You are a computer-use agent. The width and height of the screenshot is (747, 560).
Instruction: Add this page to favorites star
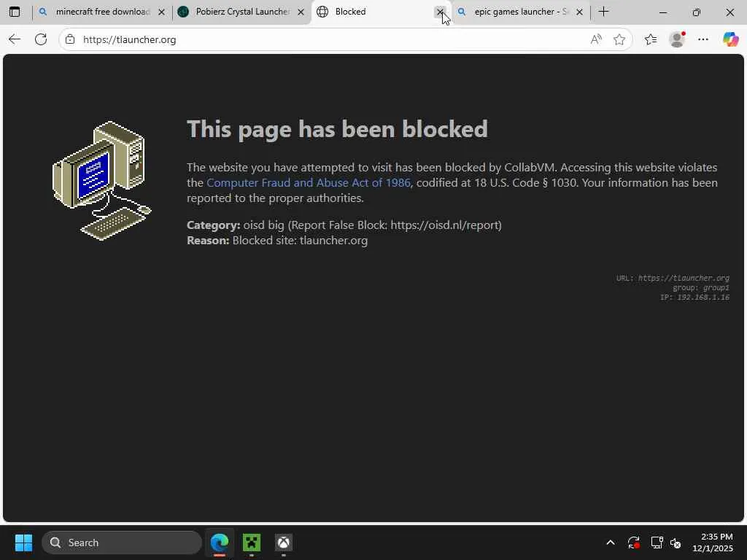point(619,39)
